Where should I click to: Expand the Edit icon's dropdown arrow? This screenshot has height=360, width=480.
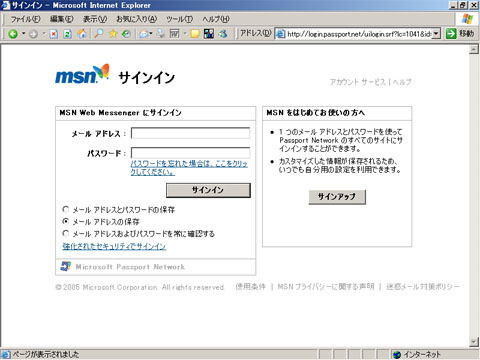[x=185, y=33]
